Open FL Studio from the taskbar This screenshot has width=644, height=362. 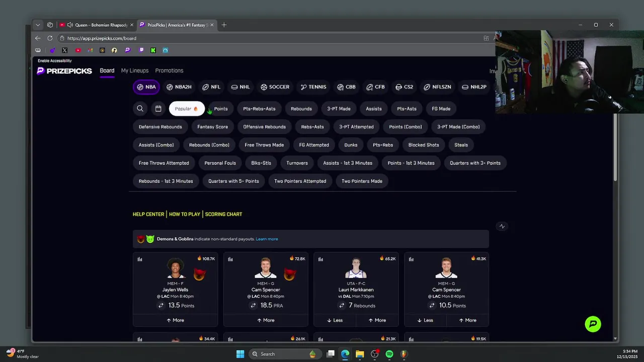click(404, 354)
